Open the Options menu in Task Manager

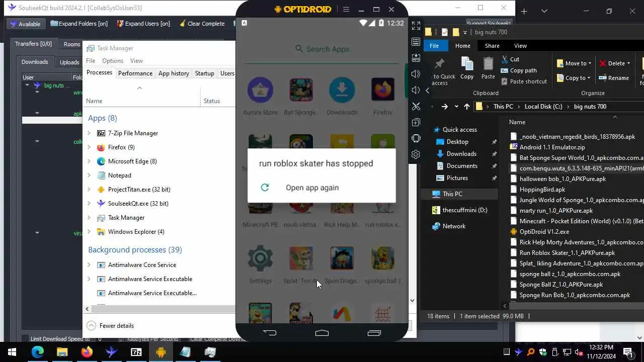click(113, 61)
